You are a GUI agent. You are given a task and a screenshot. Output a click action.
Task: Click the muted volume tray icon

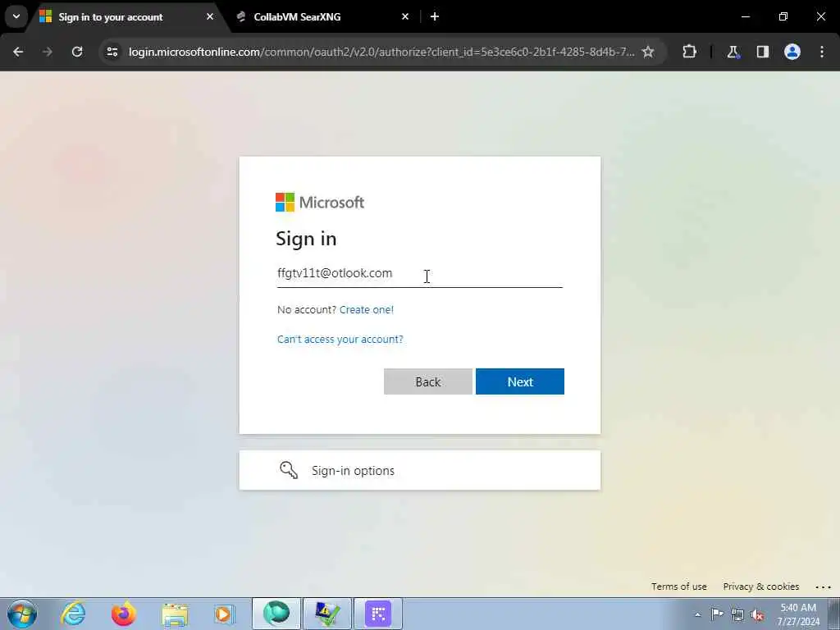(x=757, y=614)
